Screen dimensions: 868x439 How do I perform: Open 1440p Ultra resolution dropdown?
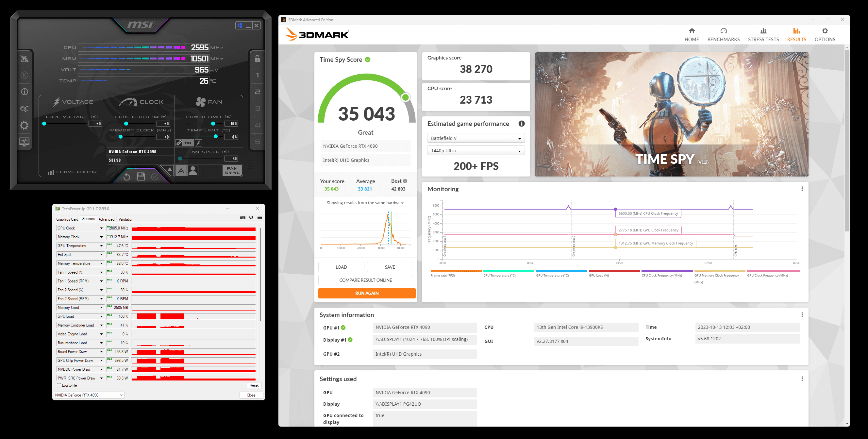tap(476, 151)
